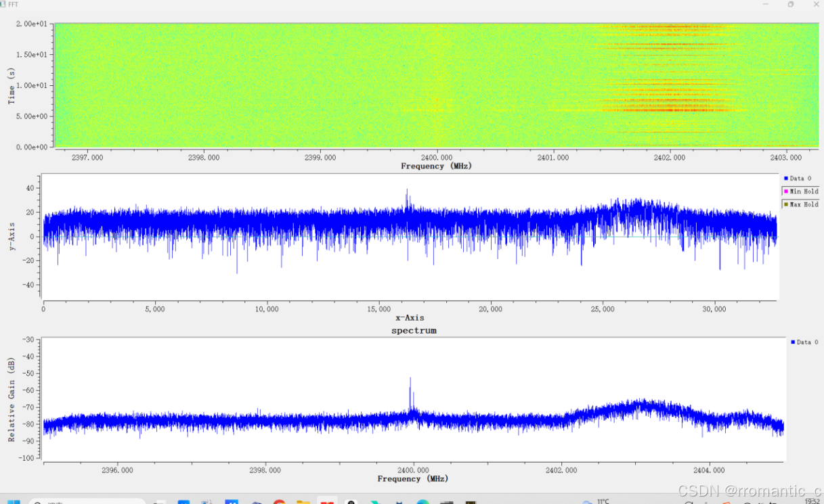Click the magenta Min Hold legend swatch
This screenshot has height=504, width=824.
[787, 191]
